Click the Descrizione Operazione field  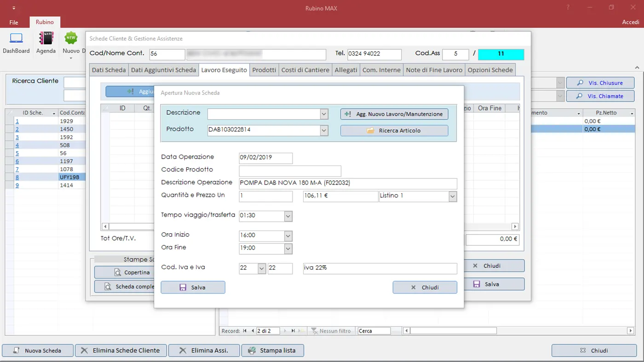point(348,184)
